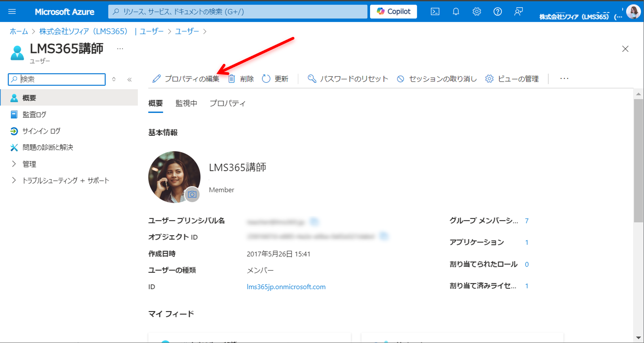Switch to the 監視中 tab
644x343 pixels.
click(186, 103)
